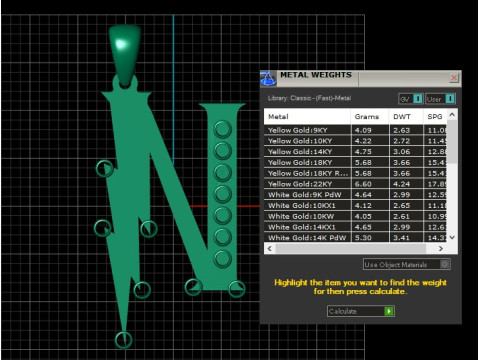The width and height of the screenshot is (480, 360).
Task: Select the White Gold:14KX1 row
Action: (355, 227)
